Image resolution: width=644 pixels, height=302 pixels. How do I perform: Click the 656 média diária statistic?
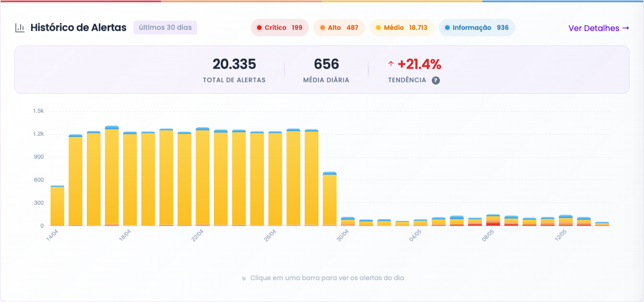pyautogui.click(x=326, y=64)
